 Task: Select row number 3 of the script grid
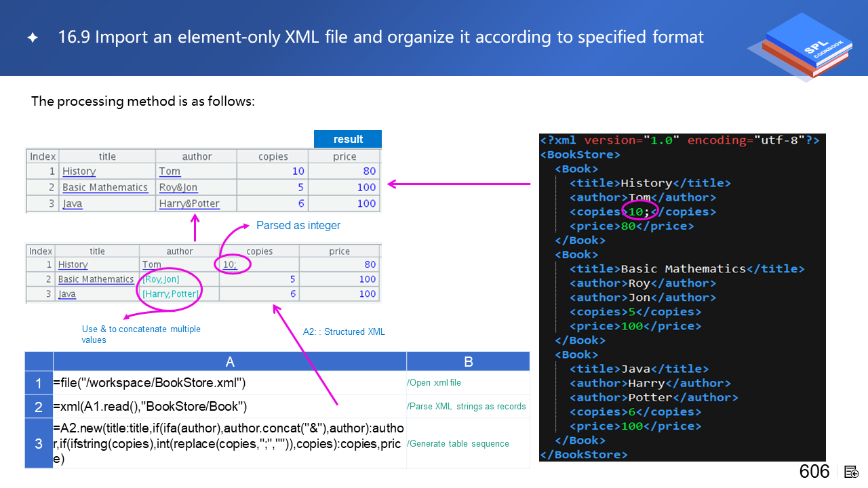(39, 443)
